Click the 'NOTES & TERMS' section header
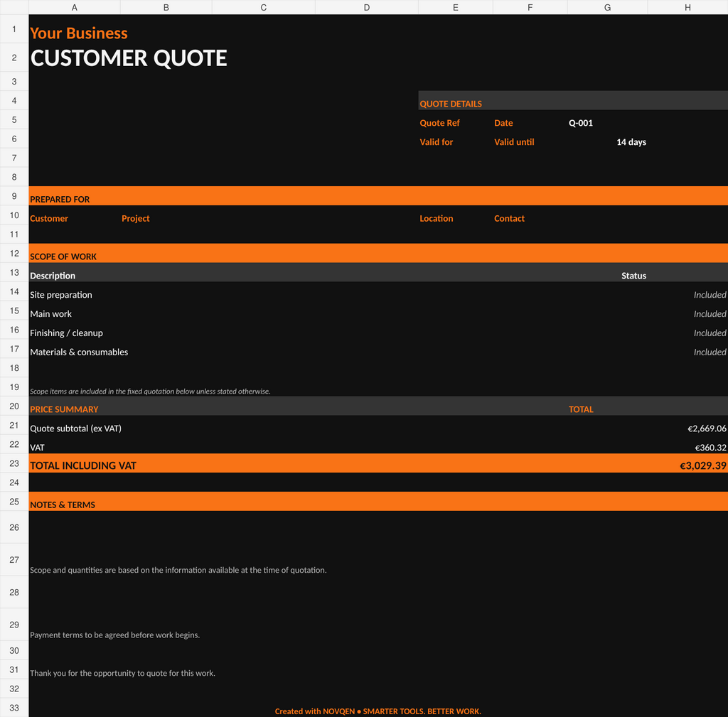The image size is (728, 717). click(63, 505)
